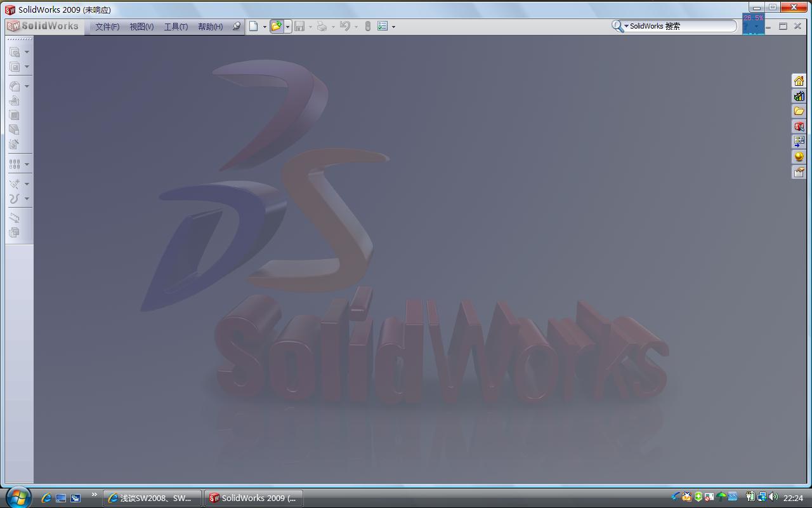This screenshot has height=508, width=812.
Task: Click the taskbar clock showing 22:24
Action: tap(793, 498)
